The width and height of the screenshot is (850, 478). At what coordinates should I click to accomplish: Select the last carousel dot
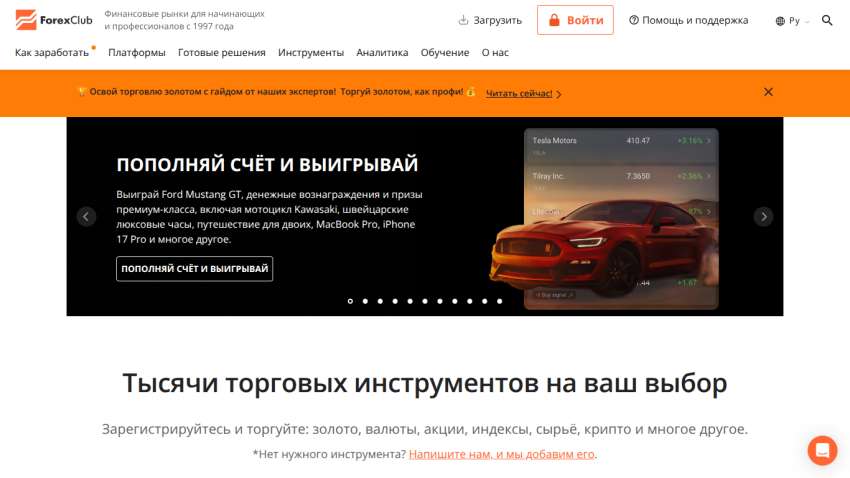(x=499, y=301)
